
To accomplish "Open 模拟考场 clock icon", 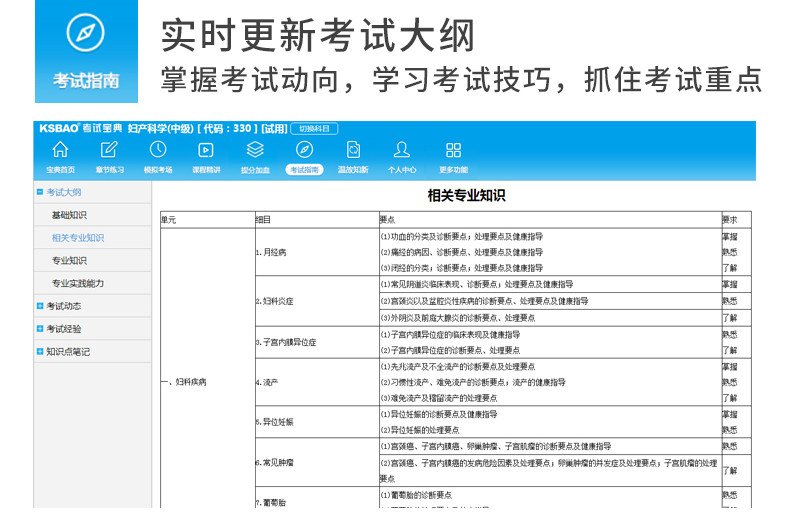I will click(x=158, y=150).
